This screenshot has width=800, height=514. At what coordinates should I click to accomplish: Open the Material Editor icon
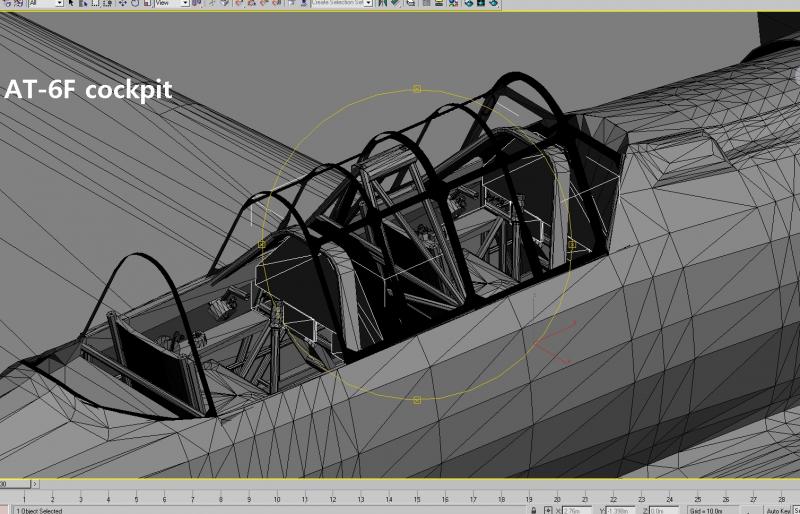[x=452, y=3]
